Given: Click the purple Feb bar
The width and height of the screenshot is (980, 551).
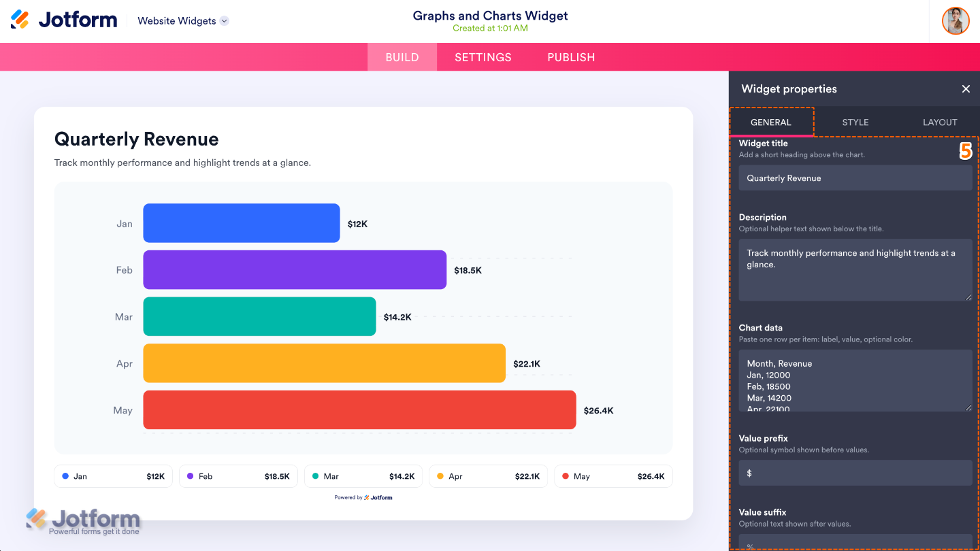Looking at the screenshot, I should [295, 270].
